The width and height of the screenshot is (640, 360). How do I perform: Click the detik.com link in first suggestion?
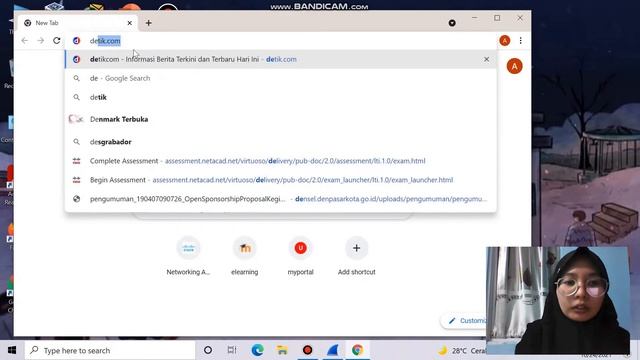(x=281, y=59)
